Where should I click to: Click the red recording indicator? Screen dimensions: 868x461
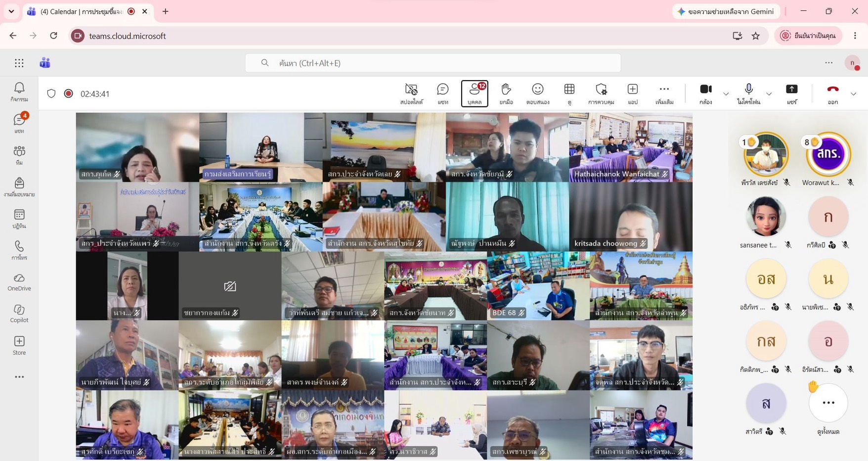(69, 93)
